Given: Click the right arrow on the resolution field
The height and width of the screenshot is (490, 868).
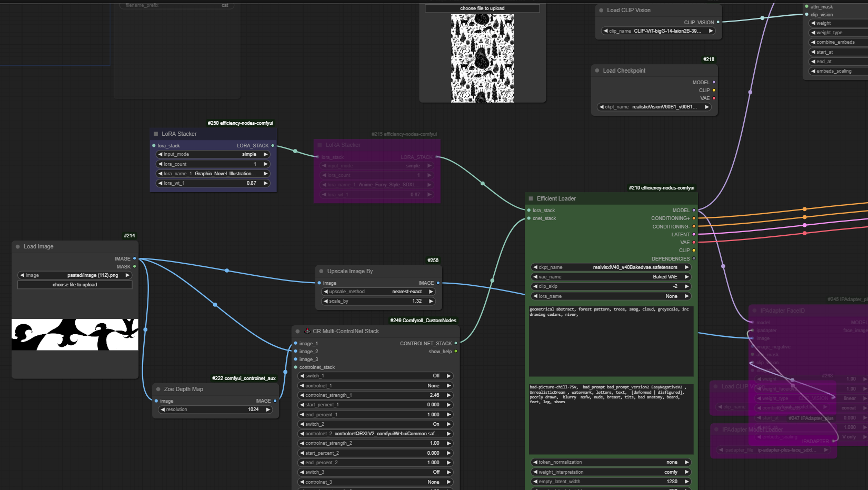Looking at the screenshot, I should [x=268, y=409].
